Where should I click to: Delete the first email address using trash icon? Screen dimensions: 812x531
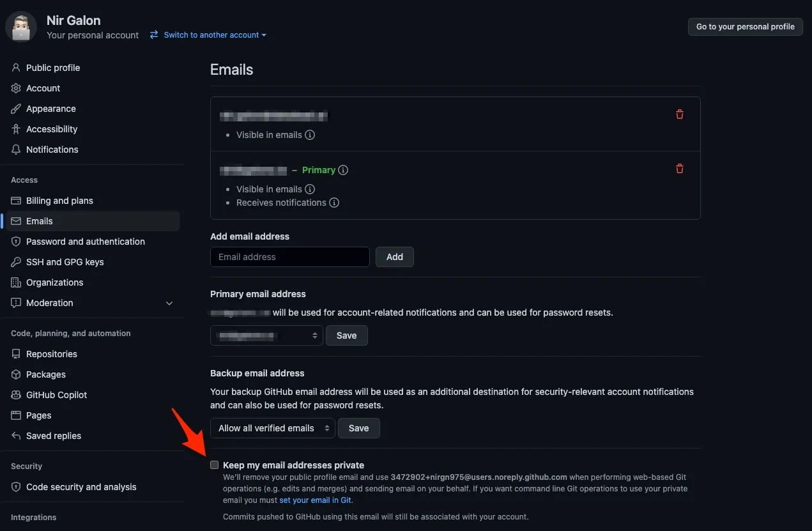(679, 114)
